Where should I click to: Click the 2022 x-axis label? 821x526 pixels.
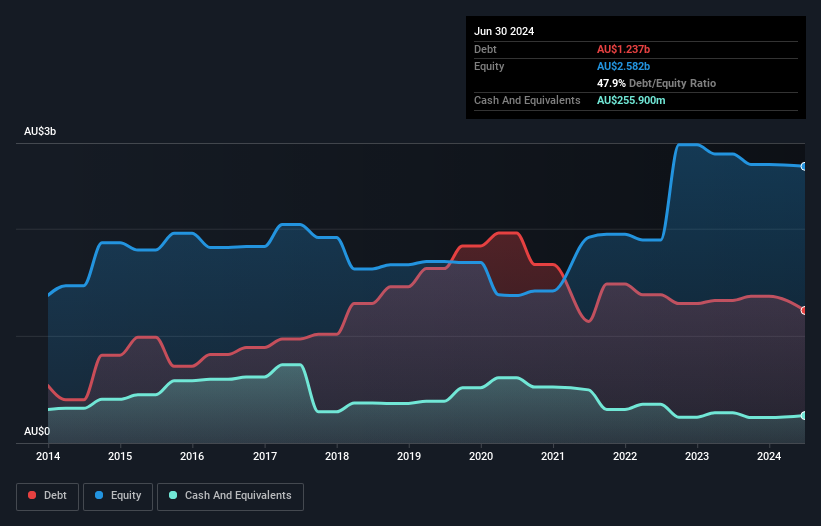coord(625,456)
